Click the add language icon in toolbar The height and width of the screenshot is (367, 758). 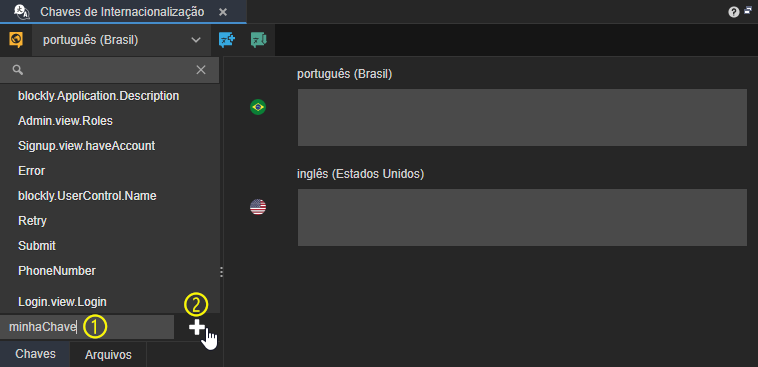(x=227, y=40)
